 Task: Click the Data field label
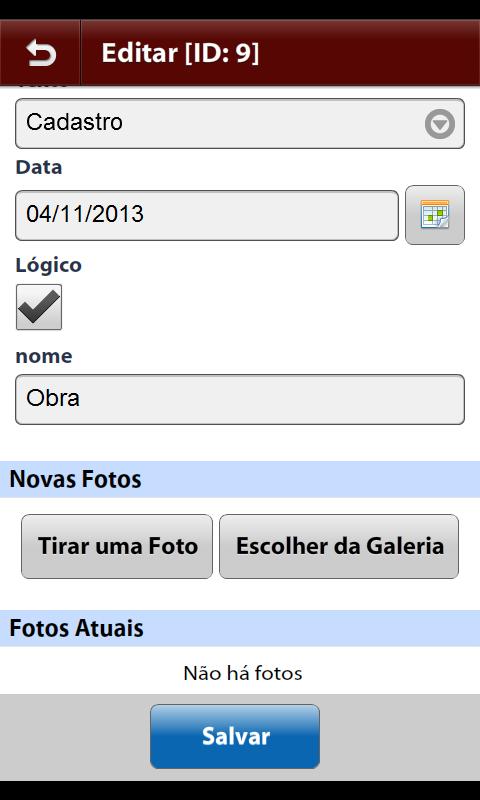pyautogui.click(x=39, y=167)
